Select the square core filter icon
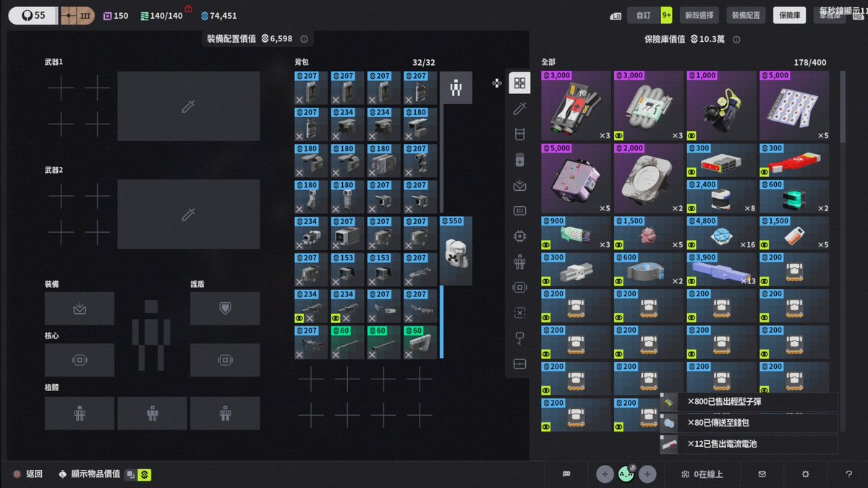 pyautogui.click(x=519, y=287)
